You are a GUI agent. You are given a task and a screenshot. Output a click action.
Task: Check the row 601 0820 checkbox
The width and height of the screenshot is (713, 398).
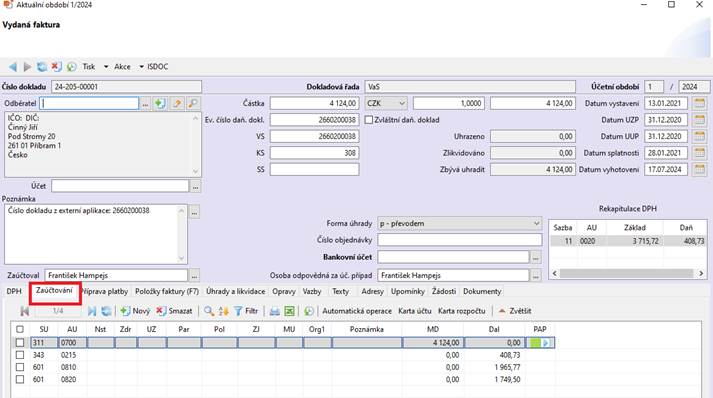coord(20,379)
